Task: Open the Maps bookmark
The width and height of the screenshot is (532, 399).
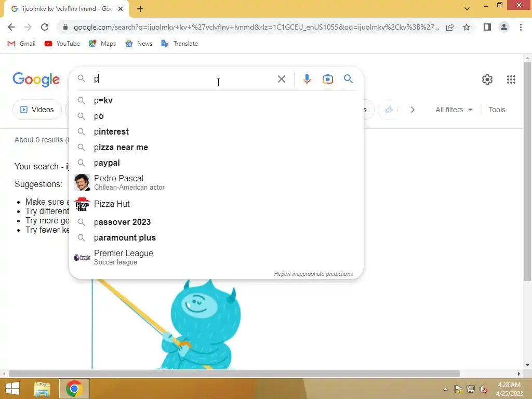Action: coord(102,44)
